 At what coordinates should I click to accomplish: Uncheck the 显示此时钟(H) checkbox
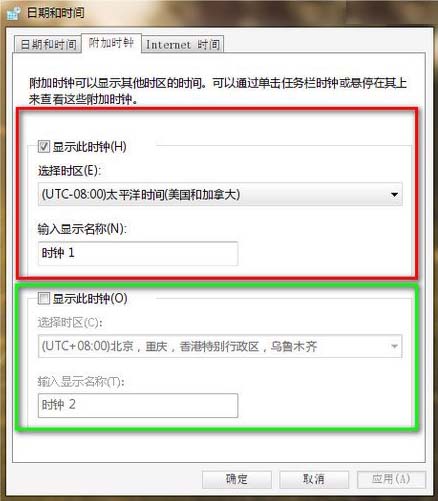click(44, 147)
